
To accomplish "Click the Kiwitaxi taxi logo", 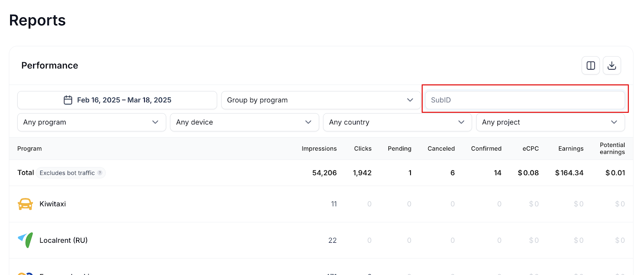I will click(25, 204).
